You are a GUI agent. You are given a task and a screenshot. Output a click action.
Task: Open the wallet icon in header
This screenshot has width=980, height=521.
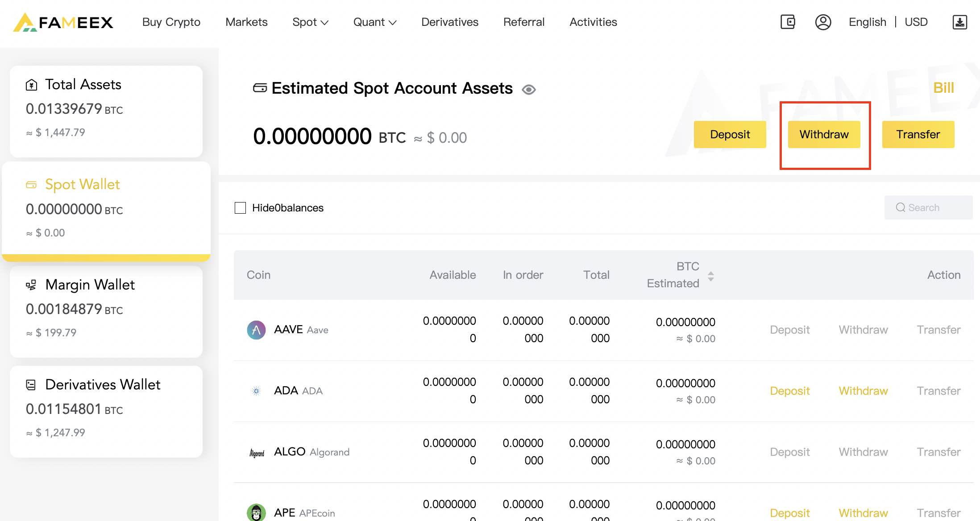coord(788,22)
